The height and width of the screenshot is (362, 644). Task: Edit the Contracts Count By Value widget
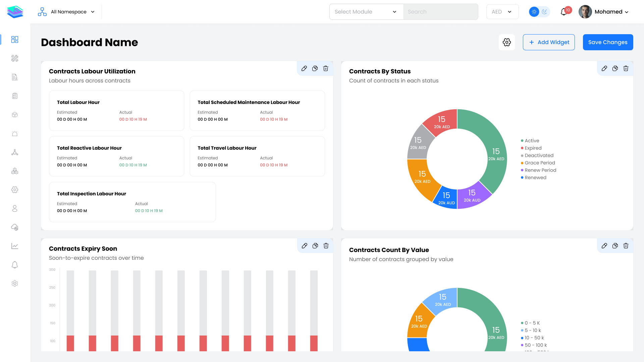[x=604, y=246]
